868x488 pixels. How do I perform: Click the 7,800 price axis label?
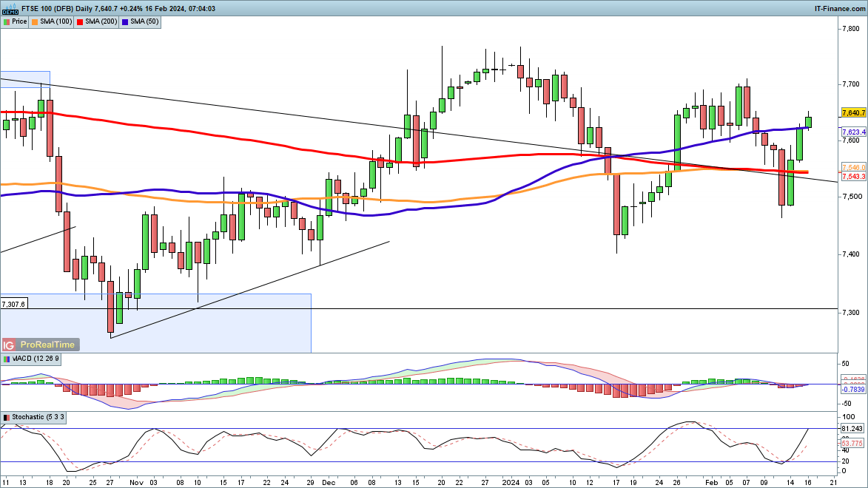point(850,29)
